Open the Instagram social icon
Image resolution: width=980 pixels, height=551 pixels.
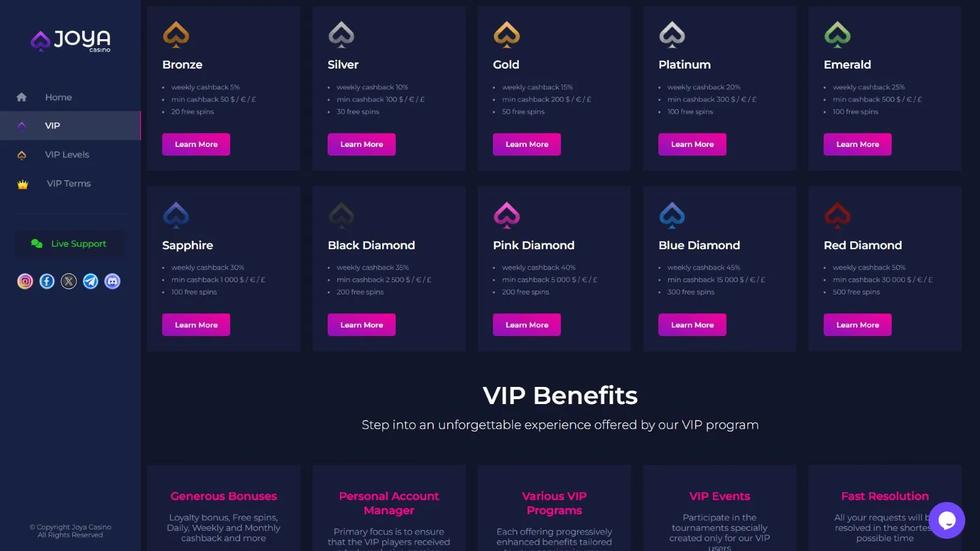(25, 281)
